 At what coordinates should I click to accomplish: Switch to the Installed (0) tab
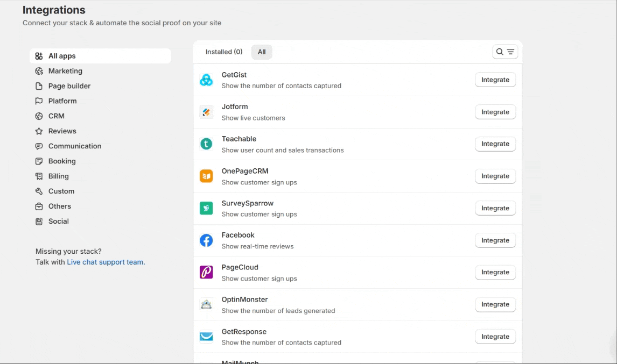(x=224, y=52)
